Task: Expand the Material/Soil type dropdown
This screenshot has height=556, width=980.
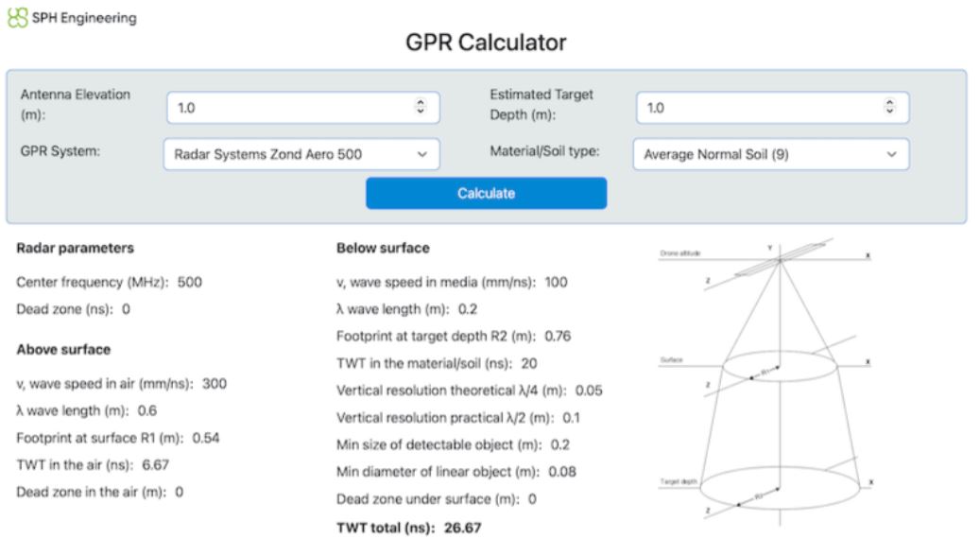Action: tap(769, 154)
